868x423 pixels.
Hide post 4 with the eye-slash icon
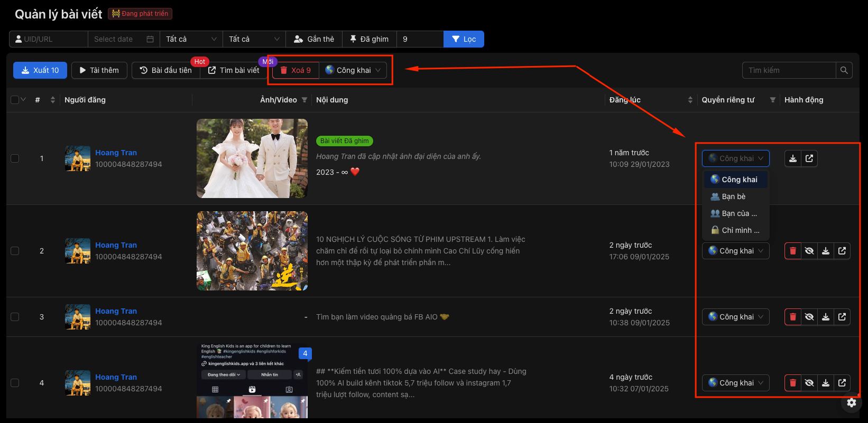(x=809, y=383)
